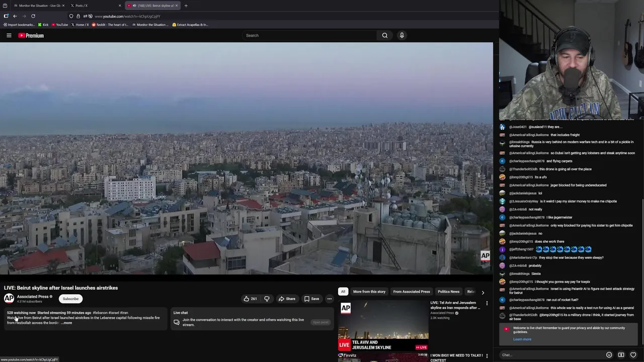Click the video player area

tap(247, 158)
